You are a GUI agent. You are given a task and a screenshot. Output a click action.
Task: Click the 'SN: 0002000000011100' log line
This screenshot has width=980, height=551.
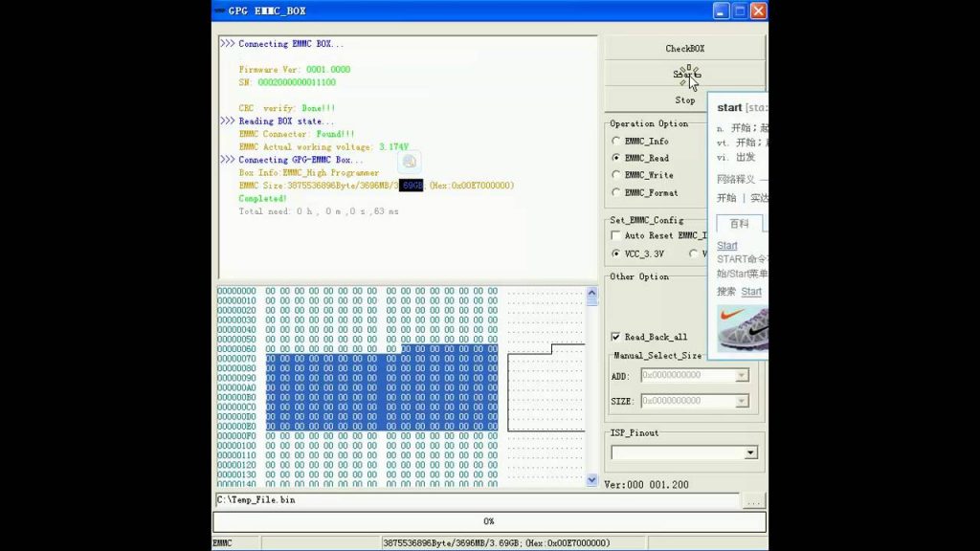(x=287, y=82)
